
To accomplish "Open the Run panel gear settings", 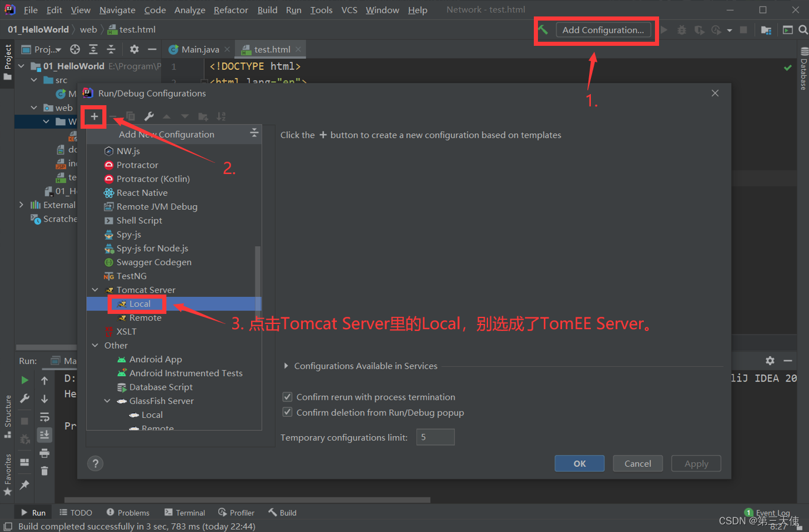I will coord(770,360).
